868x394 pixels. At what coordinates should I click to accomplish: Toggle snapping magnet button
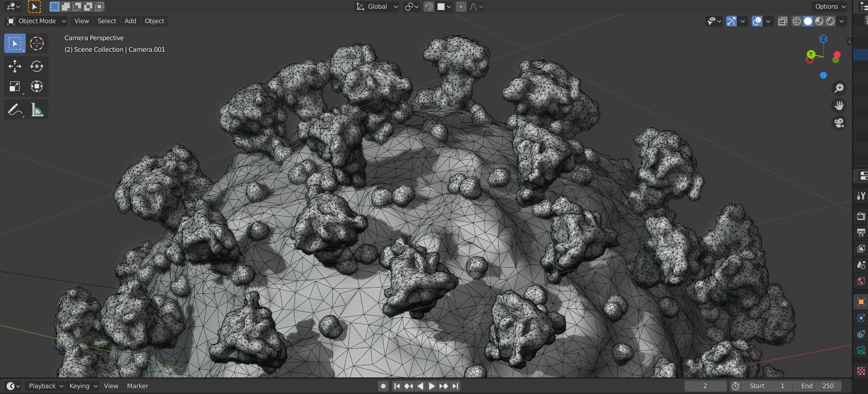[429, 7]
